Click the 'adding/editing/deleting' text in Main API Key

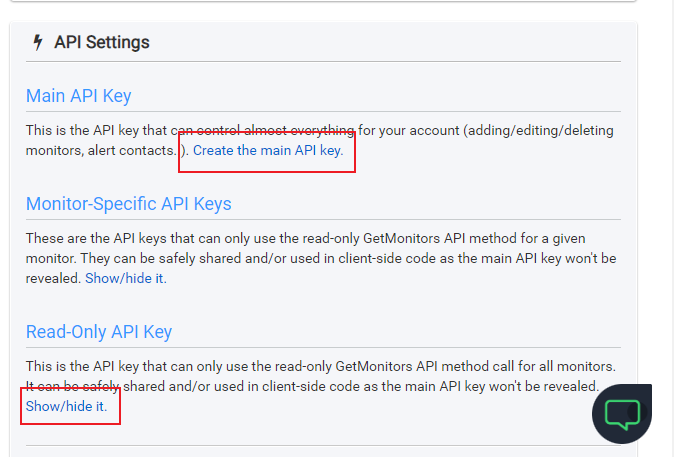click(540, 131)
